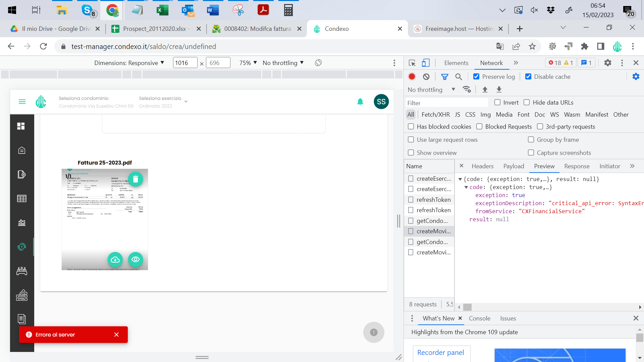The height and width of the screenshot is (362, 644).
Task: Open the Payload tab
Action: [x=514, y=166]
